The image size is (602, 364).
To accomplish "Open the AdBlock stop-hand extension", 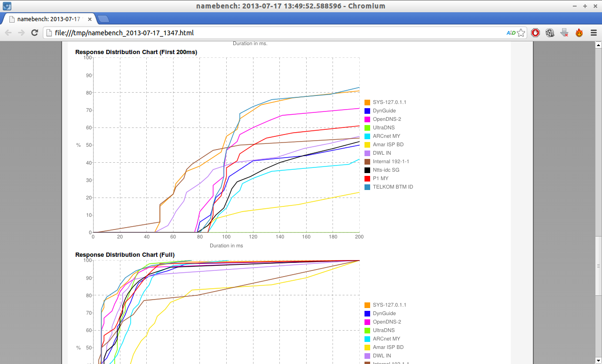I will [x=535, y=33].
